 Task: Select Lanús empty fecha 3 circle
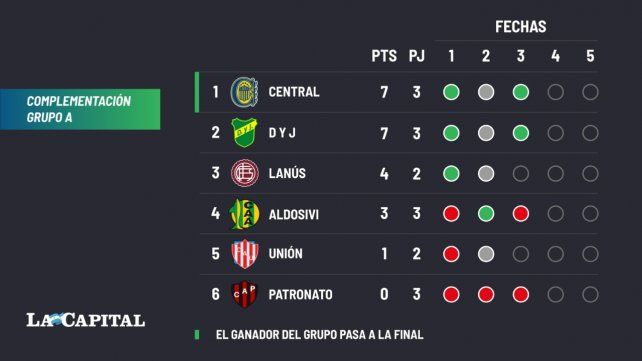[x=521, y=174]
